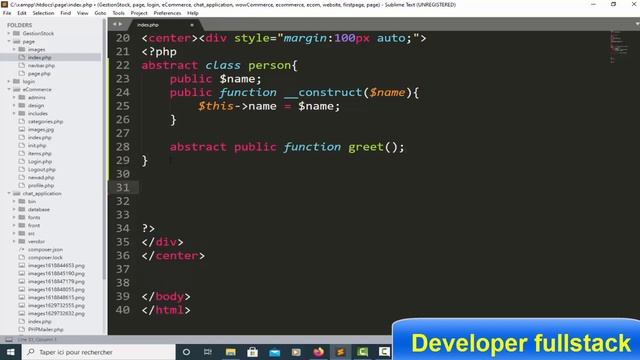Open Microsoft Store from the taskbar
Image resolution: width=640 pixels, height=360 pixels.
(x=253, y=352)
